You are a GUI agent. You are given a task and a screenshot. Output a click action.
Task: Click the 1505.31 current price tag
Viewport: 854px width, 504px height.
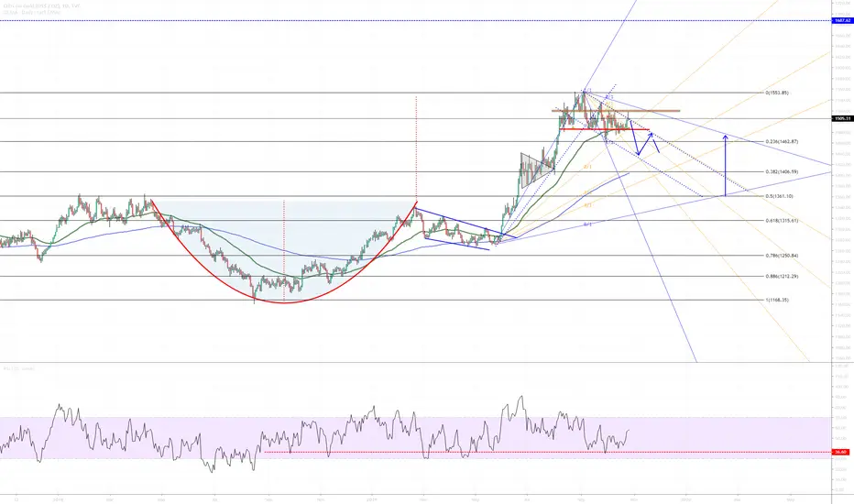(842, 118)
